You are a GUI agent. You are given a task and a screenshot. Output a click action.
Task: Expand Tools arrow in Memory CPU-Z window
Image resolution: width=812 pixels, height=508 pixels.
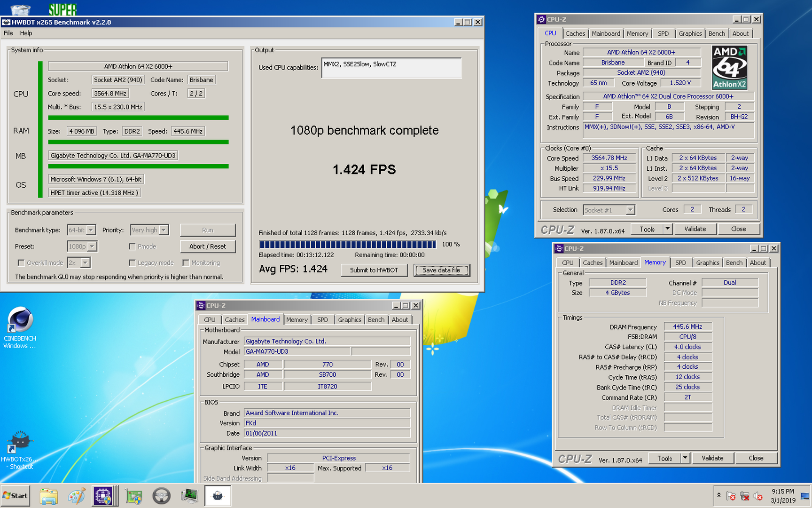pyautogui.click(x=685, y=458)
